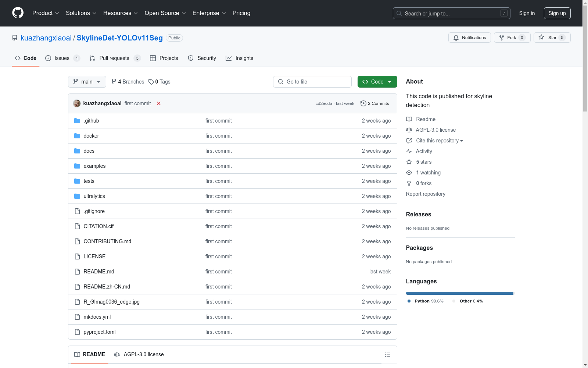Viewport: 588px width, 368px height.
Task: Click the Other language gray dot
Action: pos(454,301)
